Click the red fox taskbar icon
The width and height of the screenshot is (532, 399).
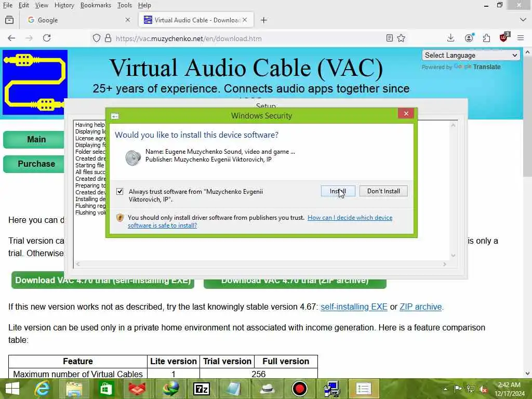(x=137, y=389)
